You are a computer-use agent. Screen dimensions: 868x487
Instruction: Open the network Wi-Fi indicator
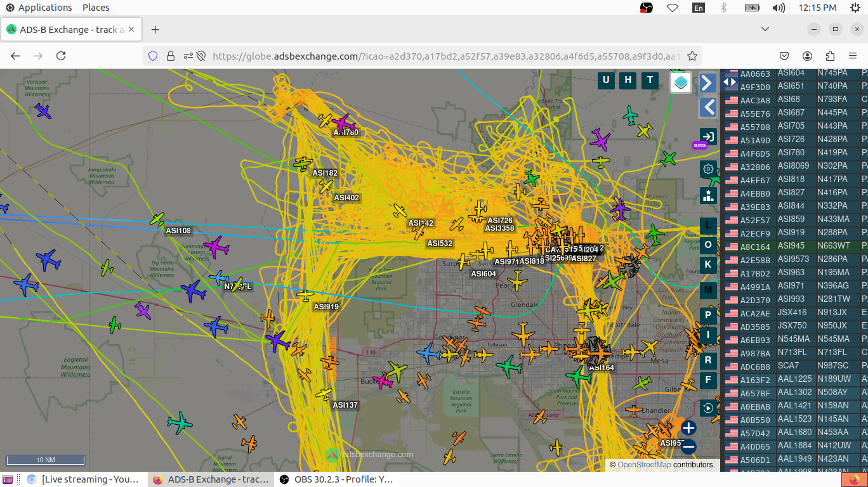pos(672,8)
